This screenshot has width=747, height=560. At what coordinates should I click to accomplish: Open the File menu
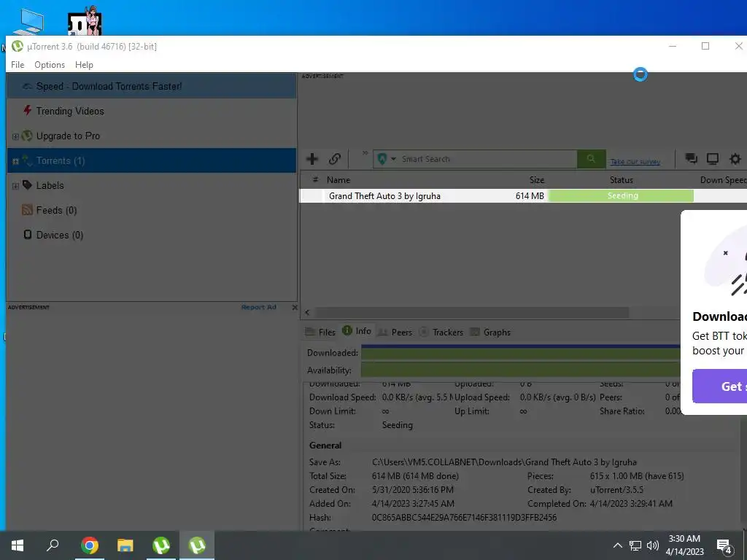[18, 65]
